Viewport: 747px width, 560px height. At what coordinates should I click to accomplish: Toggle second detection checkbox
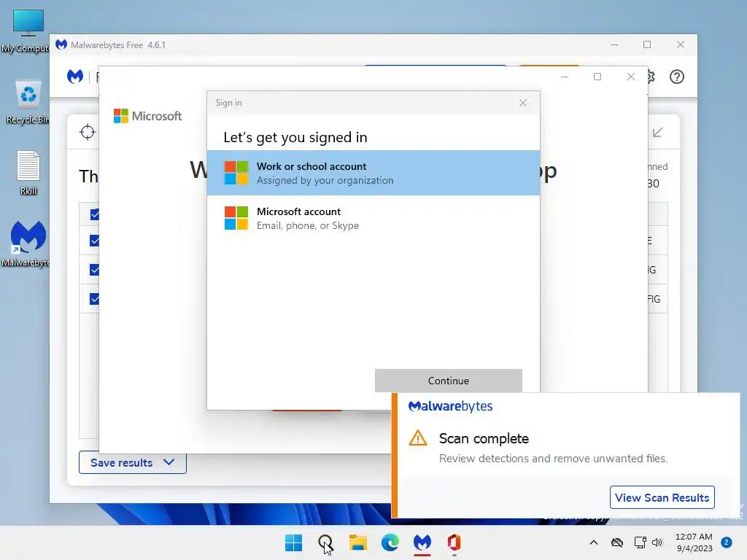[94, 241]
